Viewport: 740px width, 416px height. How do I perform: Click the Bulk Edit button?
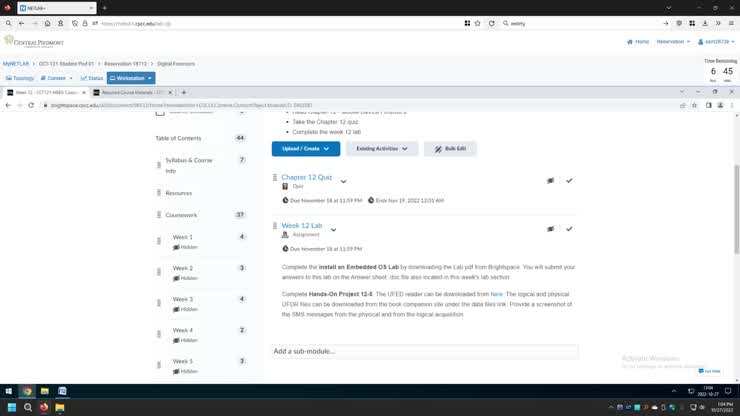[451, 149]
